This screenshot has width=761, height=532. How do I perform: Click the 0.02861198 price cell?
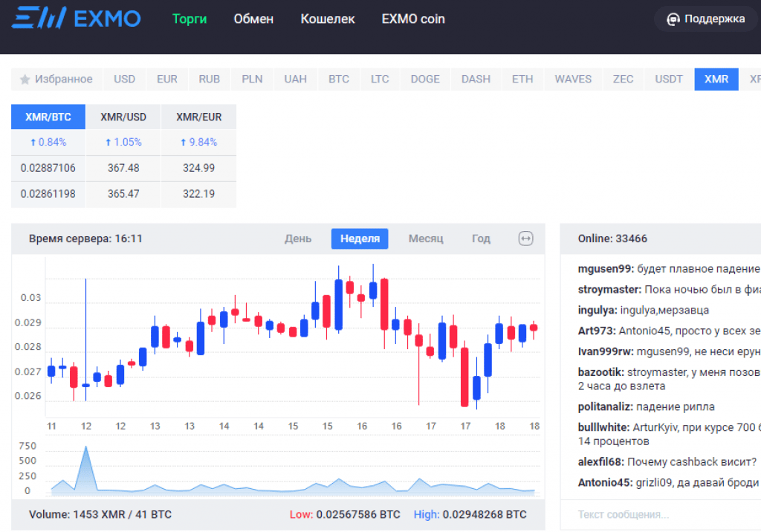48,194
